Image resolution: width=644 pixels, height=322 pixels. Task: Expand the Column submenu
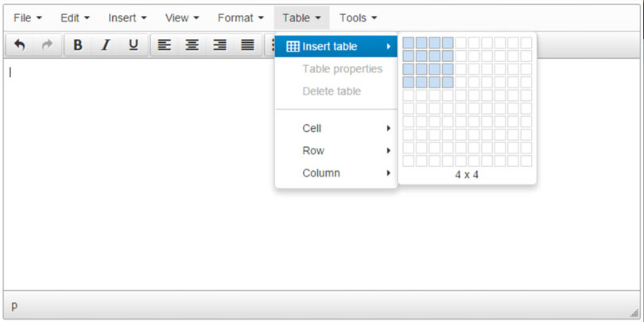tap(336, 173)
